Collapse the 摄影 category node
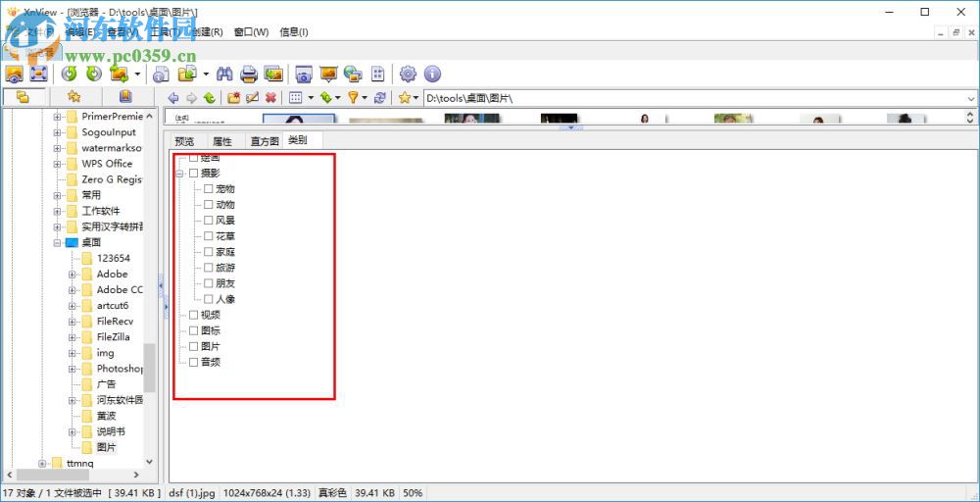Viewport: 980px width, 502px height. click(180, 174)
